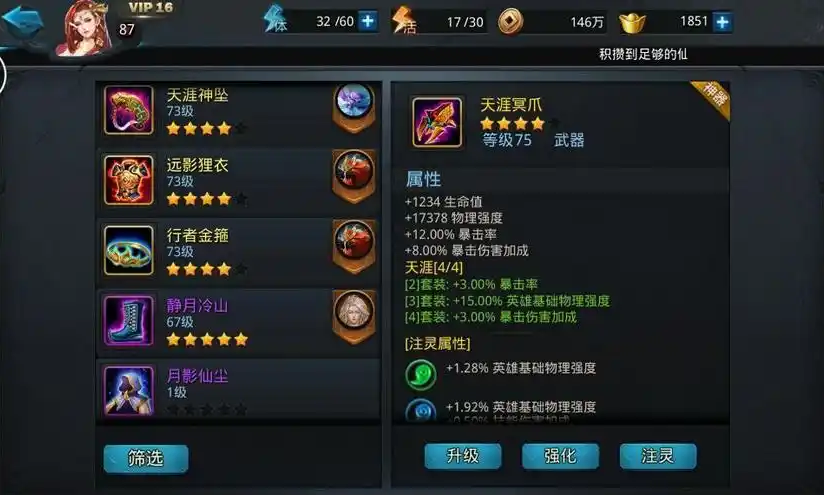Tap the 天涯冥爪 weapon icon
Viewport: 824px width, 495px height.
pos(437,122)
